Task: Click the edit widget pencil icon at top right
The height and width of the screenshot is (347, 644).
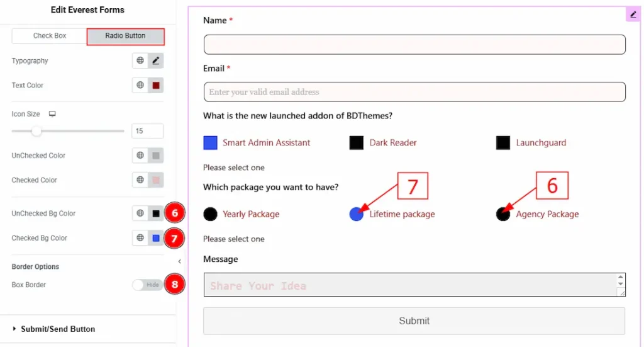Action: pyautogui.click(x=633, y=14)
